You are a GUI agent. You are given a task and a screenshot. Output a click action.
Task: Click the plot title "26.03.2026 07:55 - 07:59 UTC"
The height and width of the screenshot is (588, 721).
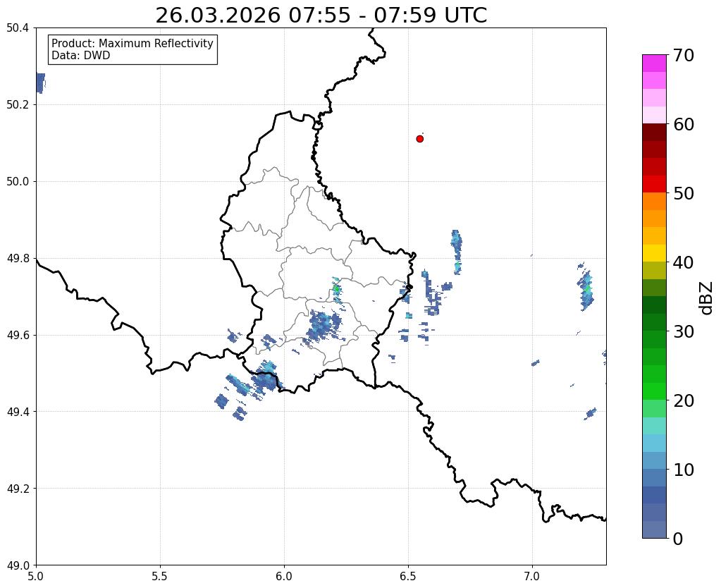(321, 16)
